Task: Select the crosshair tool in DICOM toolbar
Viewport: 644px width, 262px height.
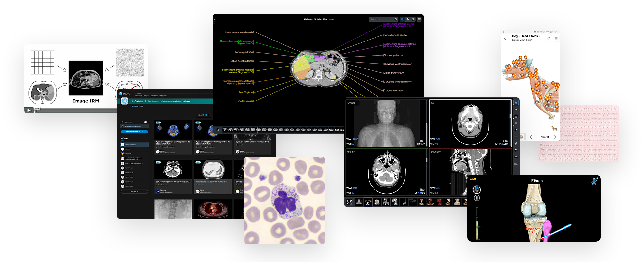Action: point(516,137)
